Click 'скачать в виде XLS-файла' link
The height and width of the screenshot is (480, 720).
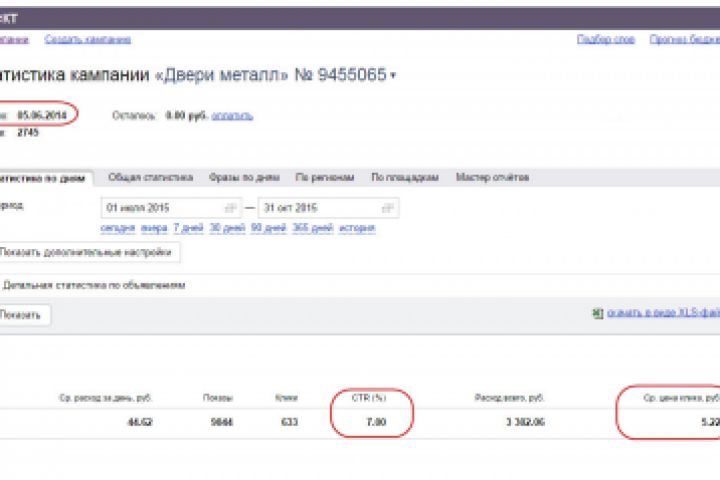click(x=664, y=313)
